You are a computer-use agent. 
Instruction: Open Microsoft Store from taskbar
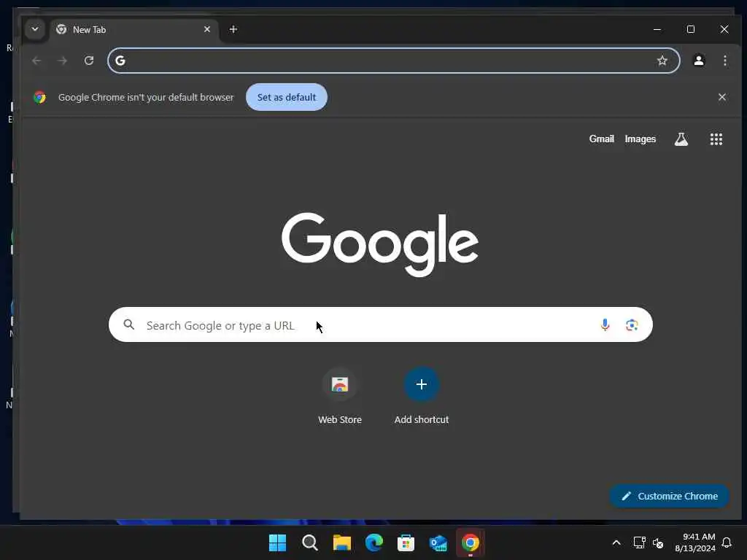click(406, 542)
